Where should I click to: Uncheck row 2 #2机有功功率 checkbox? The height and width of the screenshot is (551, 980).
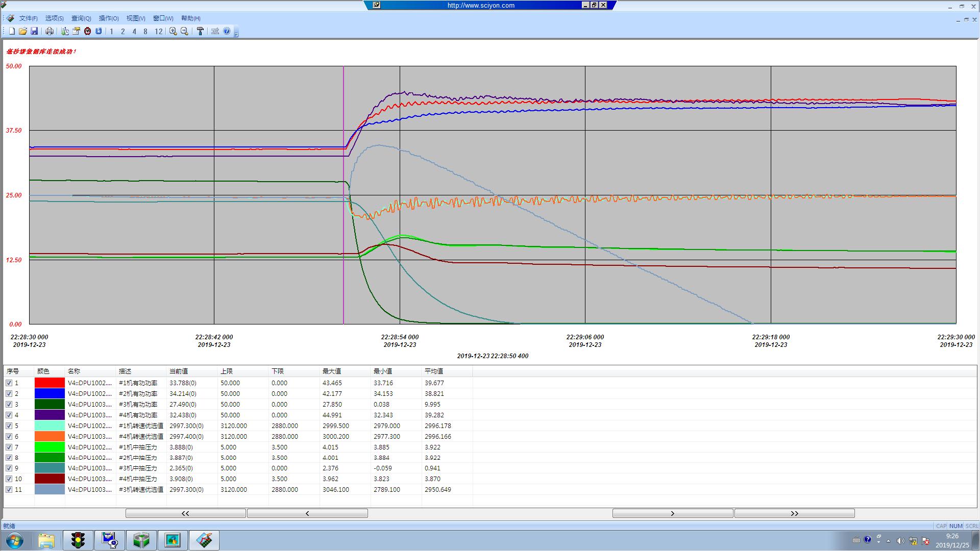pos(9,393)
